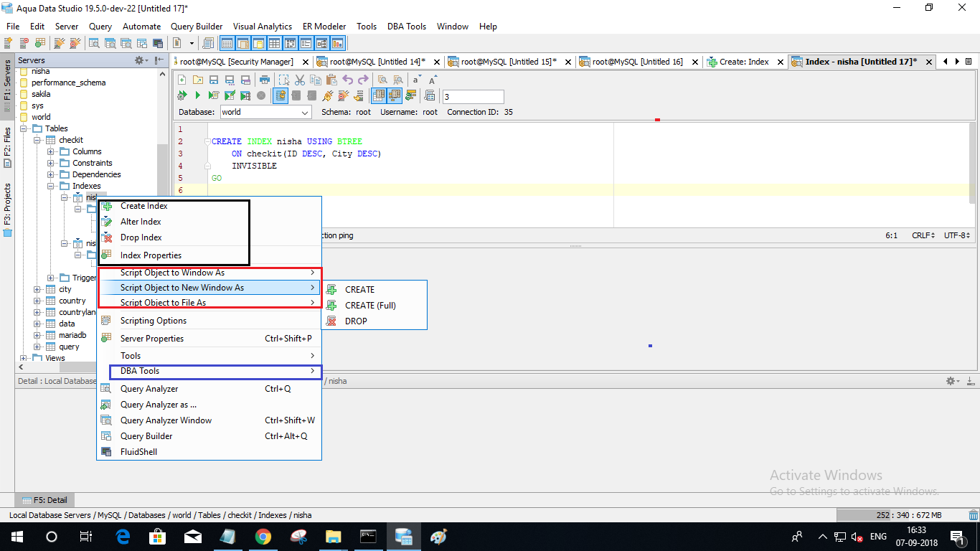Screen dimensions: 980x551
Task: Click the Print icon in editor toolbar
Action: pos(265,80)
